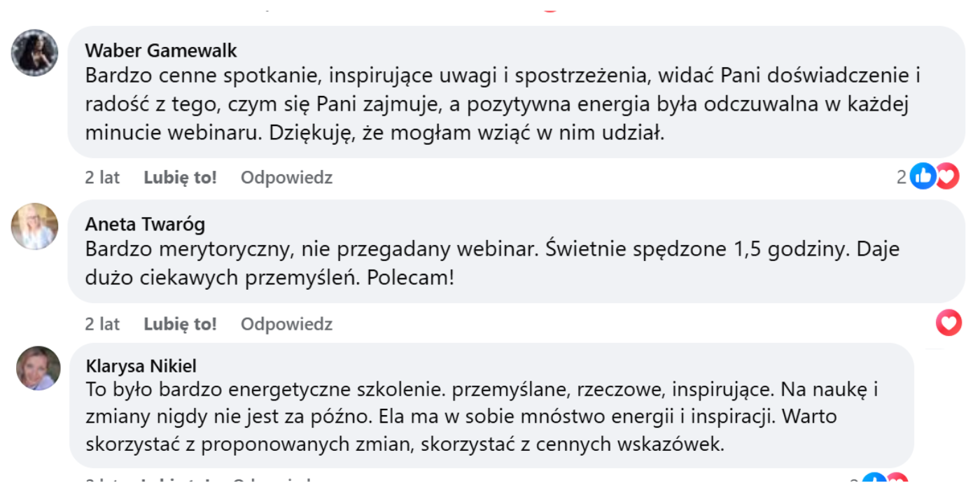Reply to Waber Gamewalk via Odpowiedz

coord(286,178)
